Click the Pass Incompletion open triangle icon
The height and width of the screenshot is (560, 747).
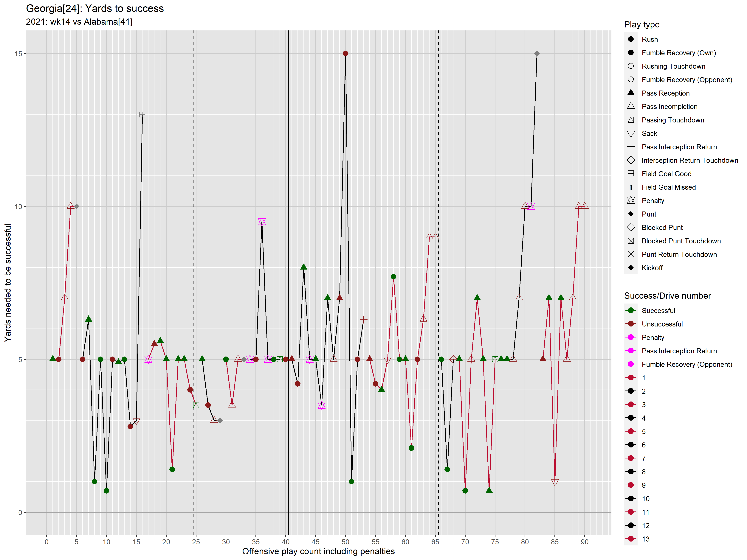(630, 106)
